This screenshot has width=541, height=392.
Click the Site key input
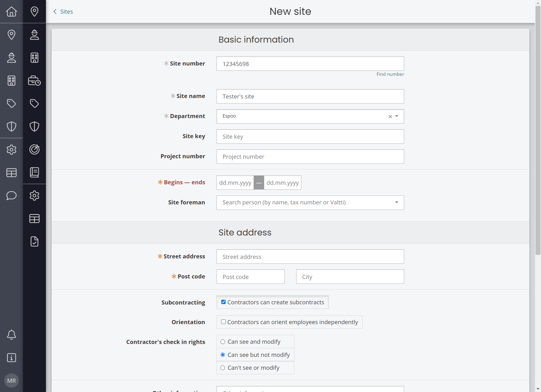[x=310, y=136]
